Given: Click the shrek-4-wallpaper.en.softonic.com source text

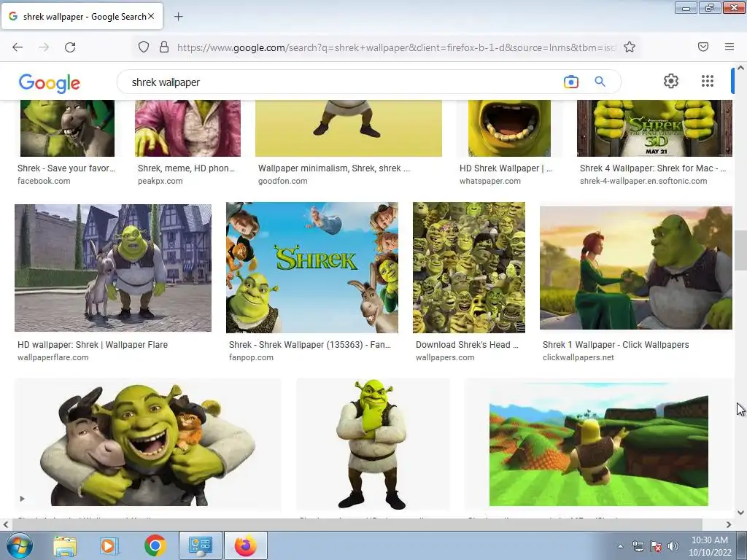Looking at the screenshot, I should coord(643,181).
